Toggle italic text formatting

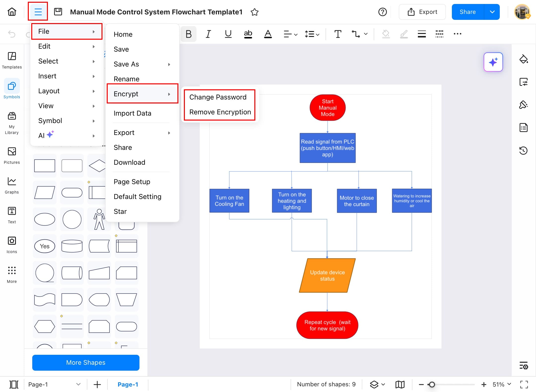point(208,34)
